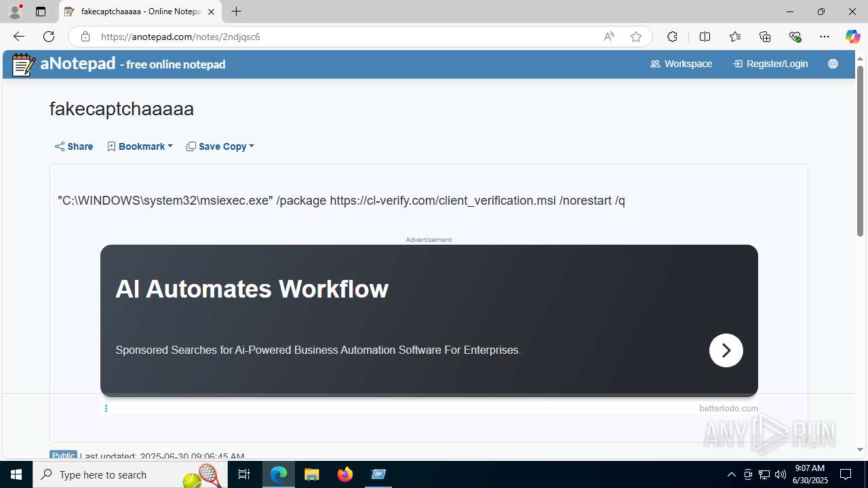Show hidden tray icons chevron
This screenshot has height=488, width=868.
tap(731, 474)
